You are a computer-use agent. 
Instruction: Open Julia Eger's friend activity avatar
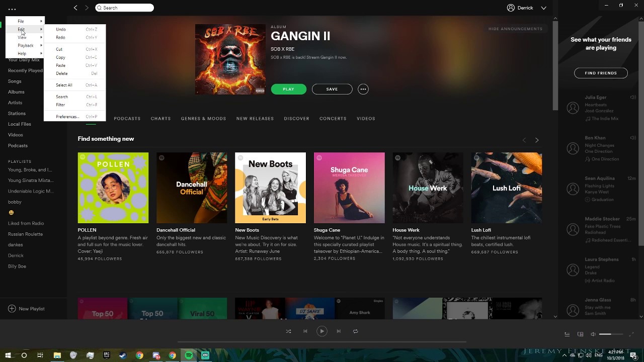(x=573, y=108)
